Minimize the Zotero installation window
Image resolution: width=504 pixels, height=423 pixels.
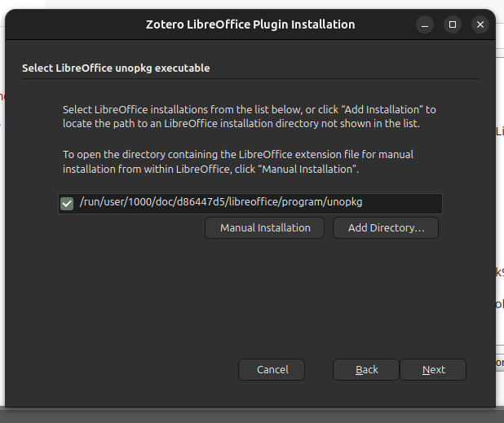pos(425,24)
